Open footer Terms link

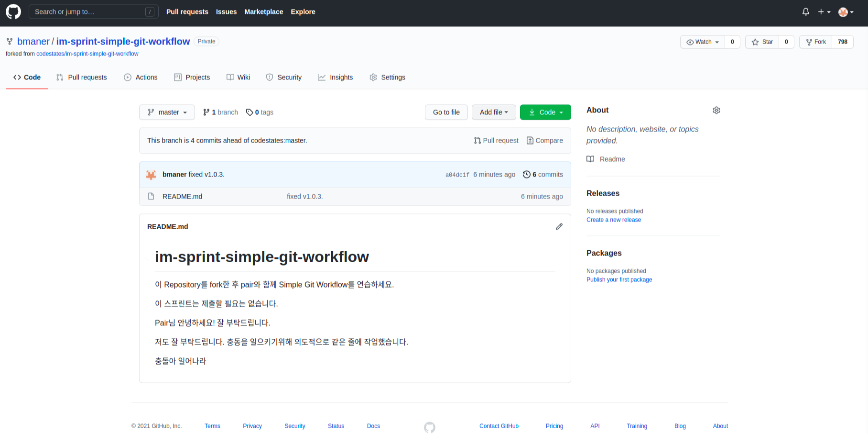click(212, 426)
